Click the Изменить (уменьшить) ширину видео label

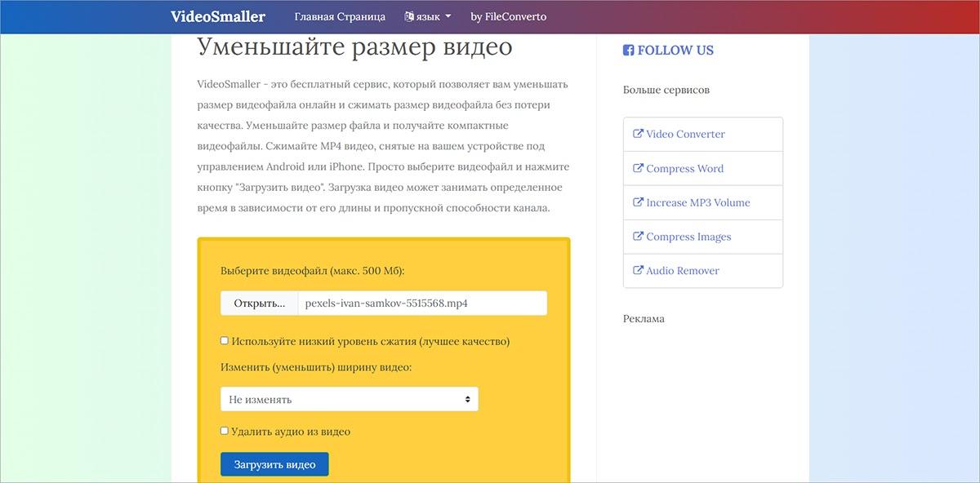(316, 367)
